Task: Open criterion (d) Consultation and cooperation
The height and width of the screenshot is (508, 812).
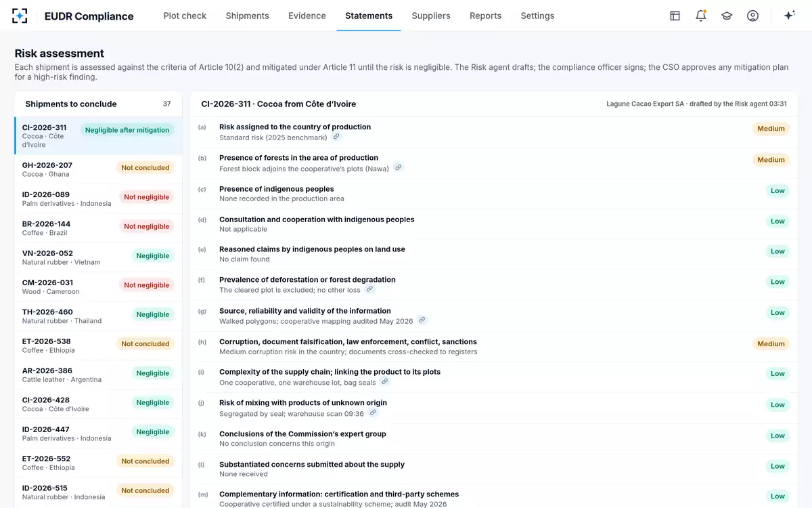Action: click(494, 224)
